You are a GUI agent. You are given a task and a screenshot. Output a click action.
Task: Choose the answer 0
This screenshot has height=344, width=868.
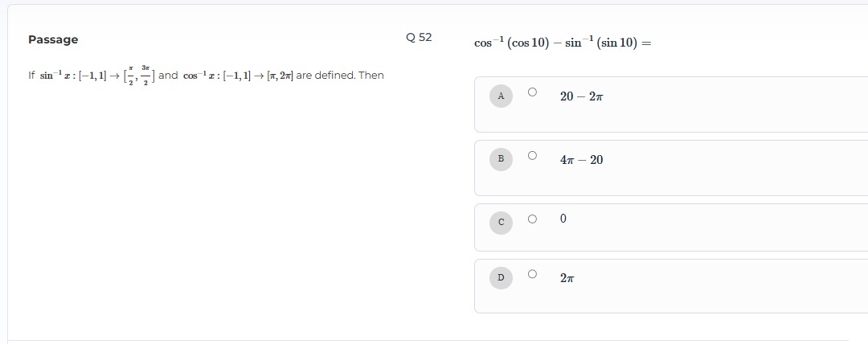point(563,219)
